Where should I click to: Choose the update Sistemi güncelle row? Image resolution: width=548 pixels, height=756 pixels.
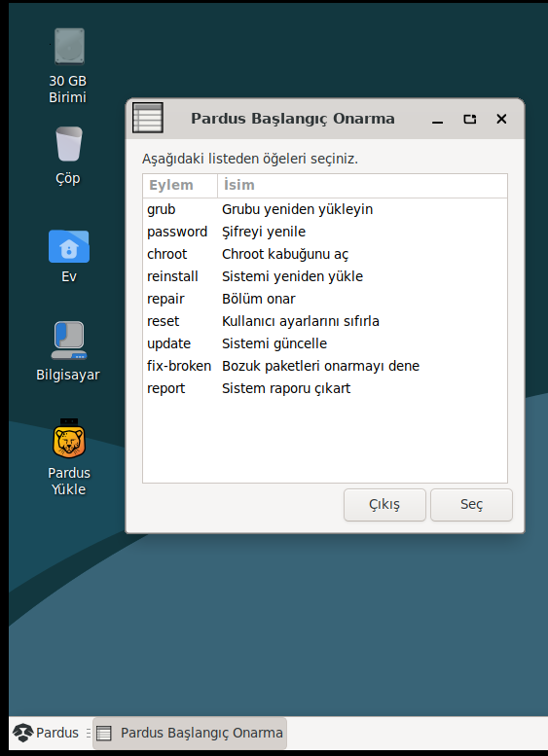tap(325, 343)
